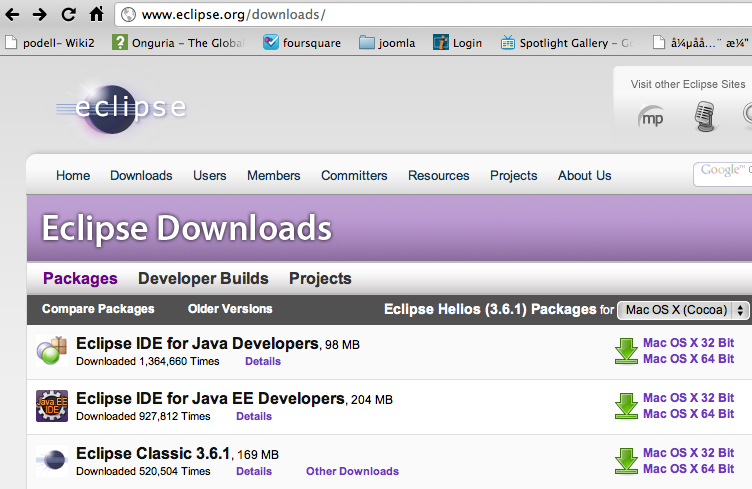Image resolution: width=752 pixels, height=489 pixels.
Task: Click the Eclipse Classic 3.6.1 title
Action: point(153,454)
